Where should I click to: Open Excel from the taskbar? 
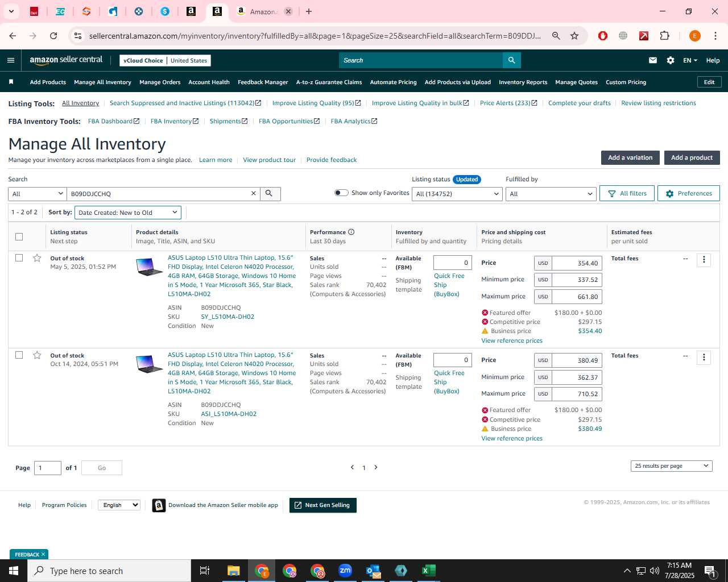coord(428,571)
